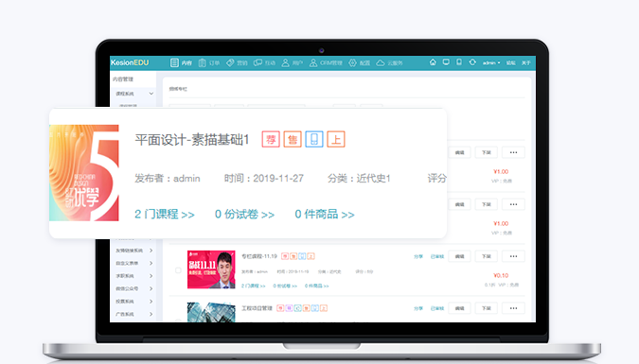Open the CRM管理 person icon
639x364 pixels.
[x=313, y=62]
